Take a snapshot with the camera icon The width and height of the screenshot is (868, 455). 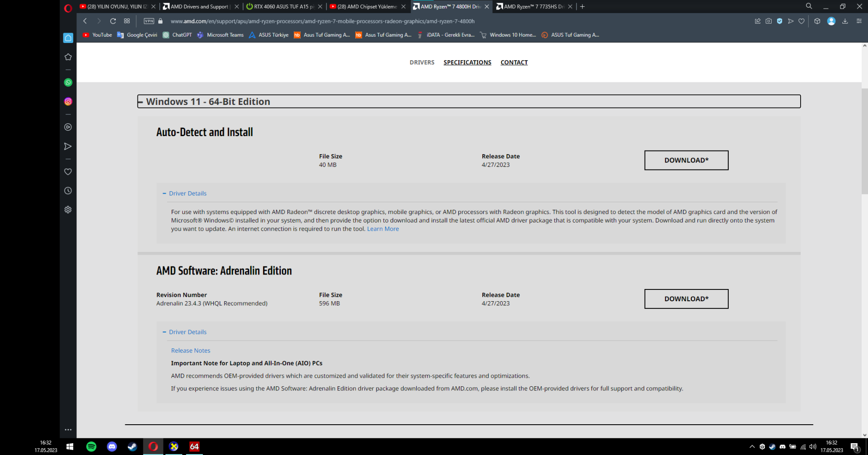pyautogui.click(x=769, y=21)
